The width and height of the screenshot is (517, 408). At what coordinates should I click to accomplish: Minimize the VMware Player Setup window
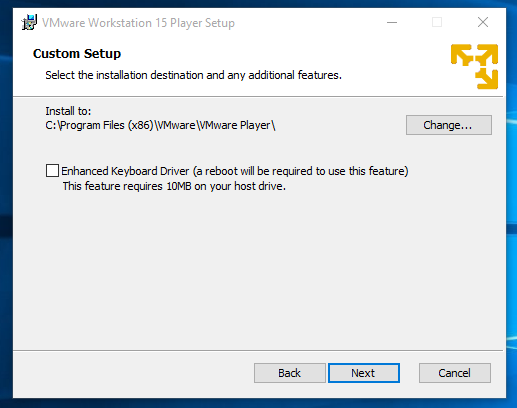(392, 23)
